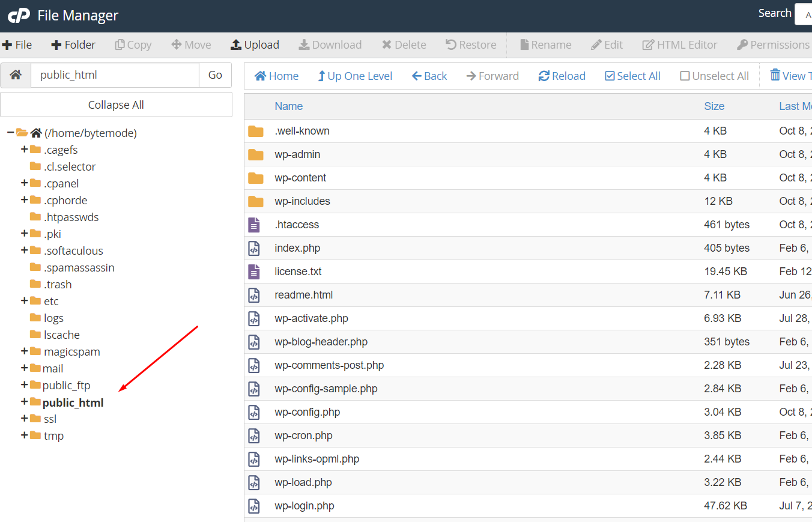This screenshot has width=812, height=522.
Task: Expand the mail folder in tree
Action: [x=24, y=368]
